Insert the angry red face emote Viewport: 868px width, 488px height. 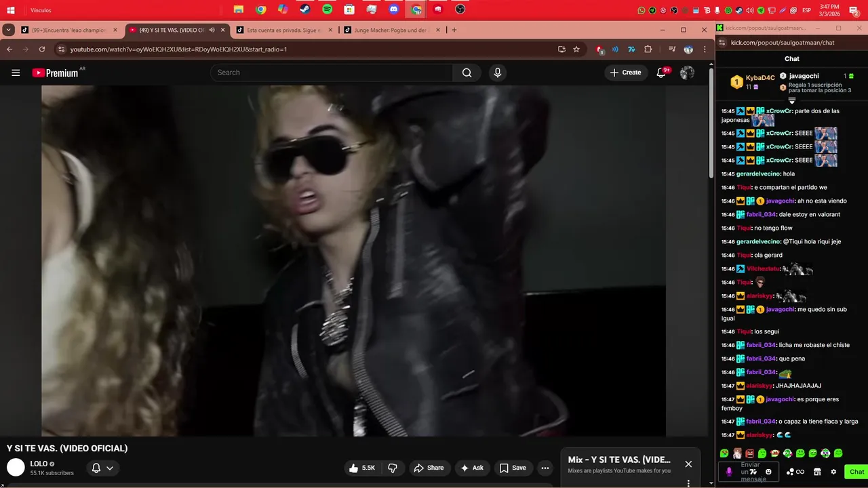749,453
